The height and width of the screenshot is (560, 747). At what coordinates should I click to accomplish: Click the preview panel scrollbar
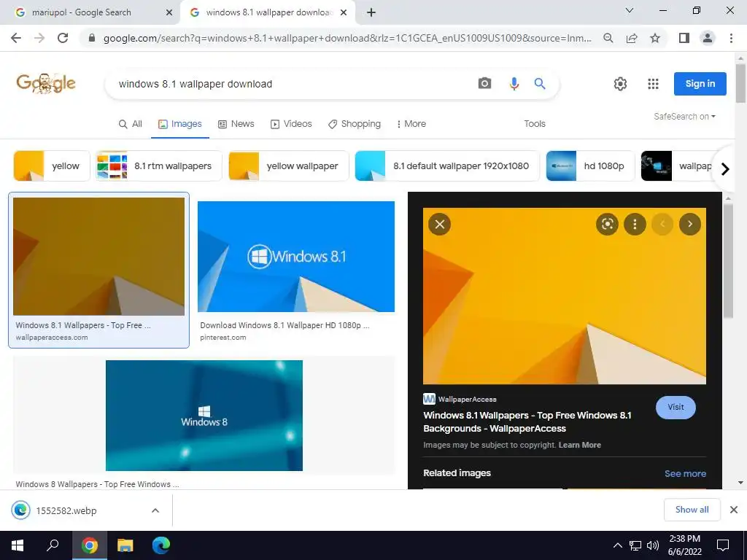point(728,260)
